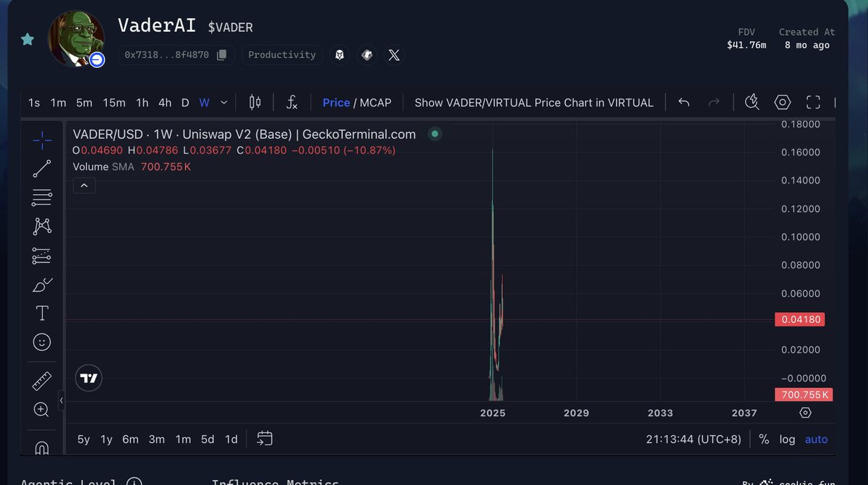Screen dimensions: 868x485
Task: Click the Productivity category tag
Action: click(x=282, y=55)
